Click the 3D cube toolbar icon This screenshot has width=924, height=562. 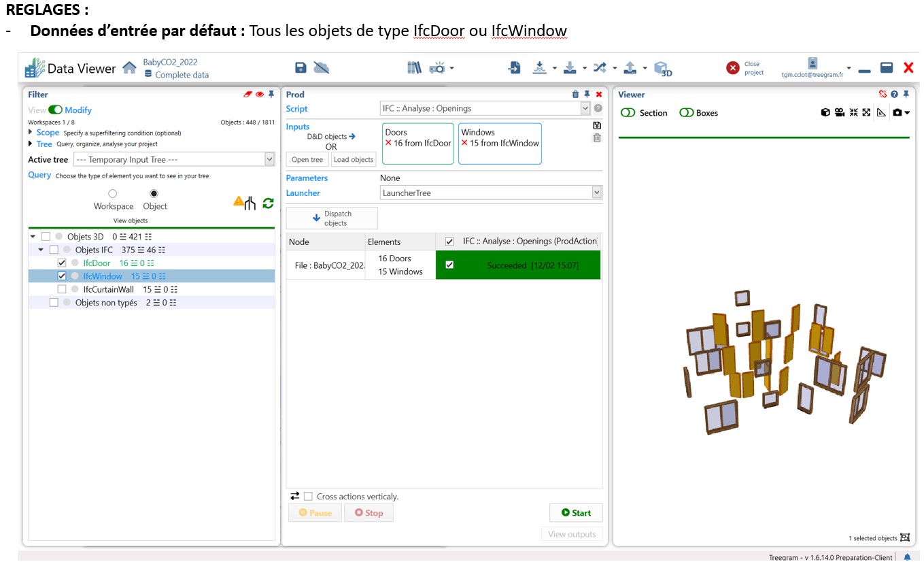pyautogui.click(x=662, y=68)
